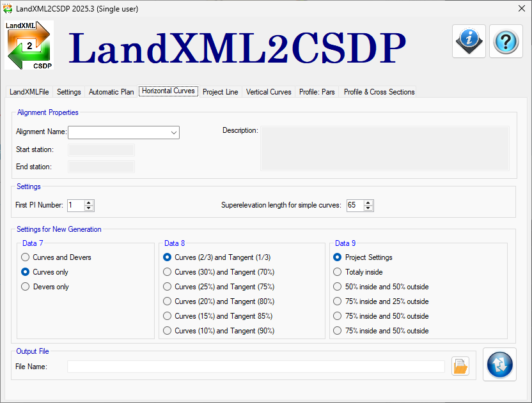
Task: Go to Profile & Cross Sections tab
Action: pos(379,92)
